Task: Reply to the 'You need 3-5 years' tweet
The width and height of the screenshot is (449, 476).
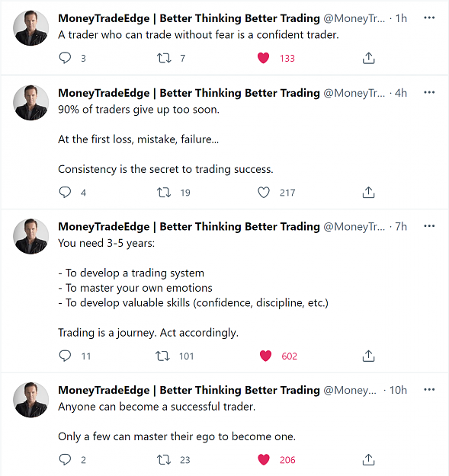Action: click(x=65, y=356)
